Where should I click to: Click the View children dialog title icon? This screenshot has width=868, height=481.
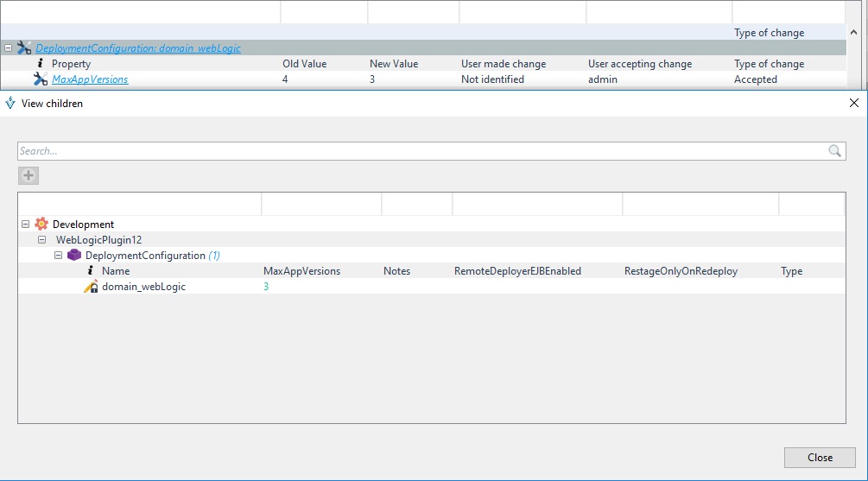point(10,104)
